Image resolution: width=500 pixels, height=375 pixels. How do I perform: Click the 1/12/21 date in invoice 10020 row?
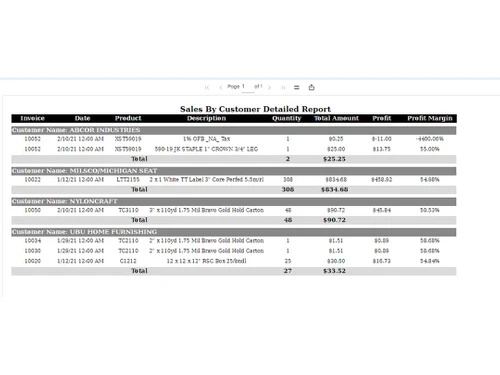(80, 261)
